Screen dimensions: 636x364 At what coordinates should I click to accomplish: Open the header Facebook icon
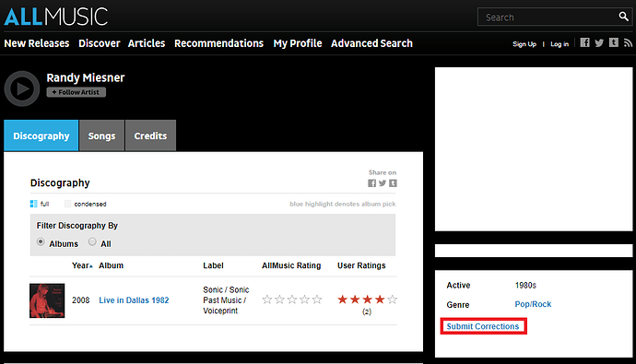click(584, 42)
